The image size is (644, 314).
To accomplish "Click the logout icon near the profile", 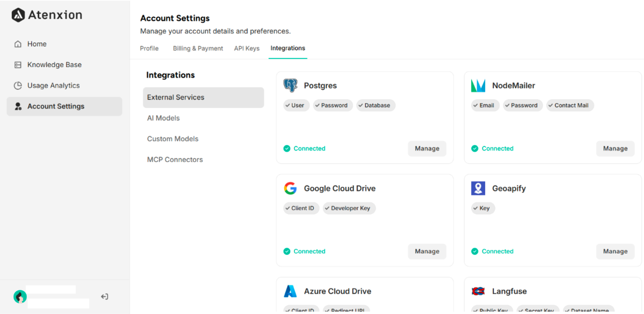I will [x=104, y=296].
